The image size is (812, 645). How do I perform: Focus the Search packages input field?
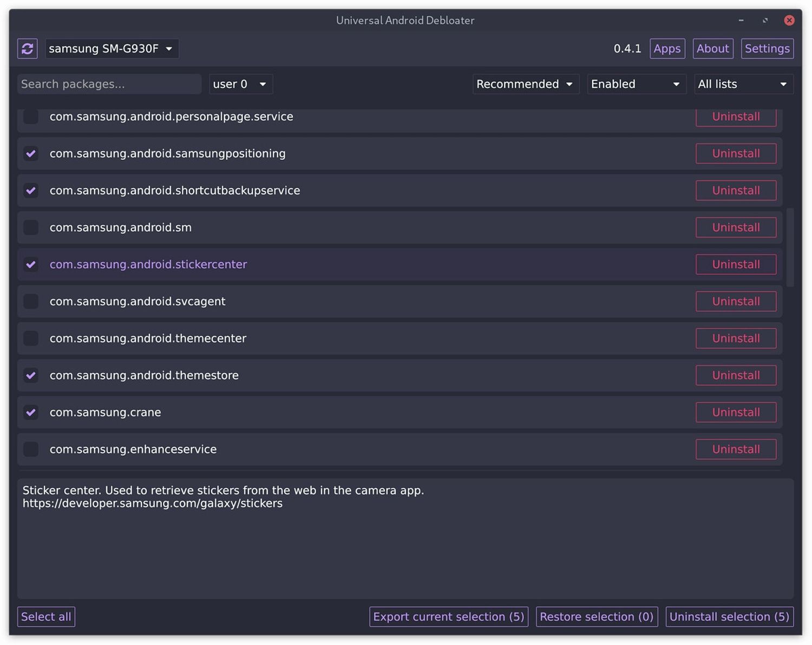coord(109,84)
